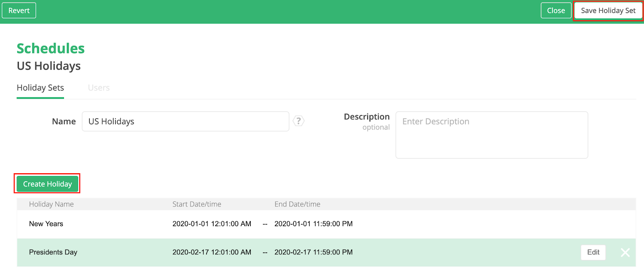Focus the Name field containing US Holidays
This screenshot has height=270, width=644.
coord(185,121)
